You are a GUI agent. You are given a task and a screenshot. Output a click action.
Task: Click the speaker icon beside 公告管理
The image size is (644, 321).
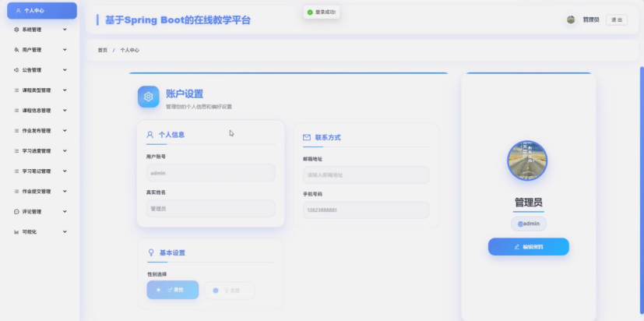point(16,70)
